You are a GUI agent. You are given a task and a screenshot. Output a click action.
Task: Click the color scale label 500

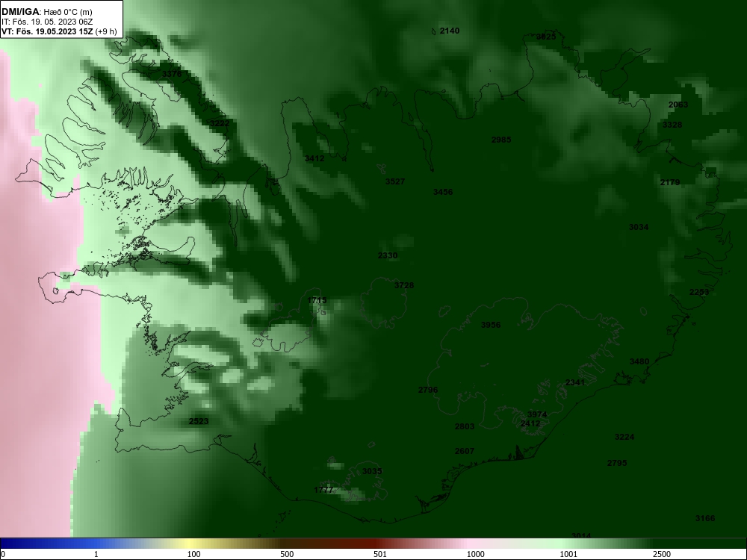(287, 554)
